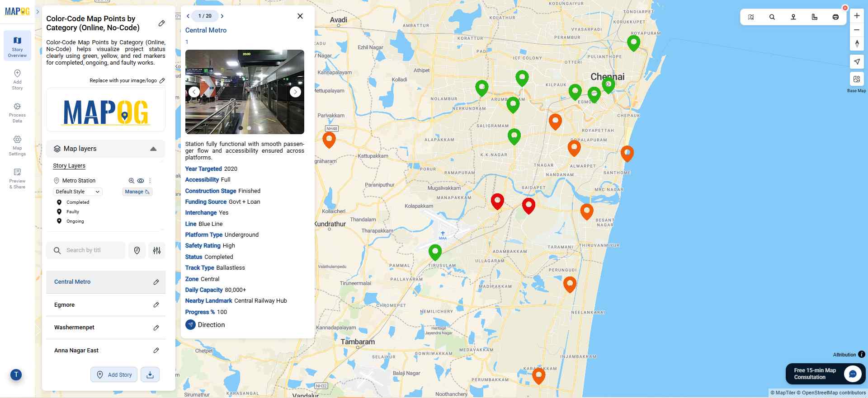
Task: Collapse the Map layers section
Action: [x=153, y=149]
